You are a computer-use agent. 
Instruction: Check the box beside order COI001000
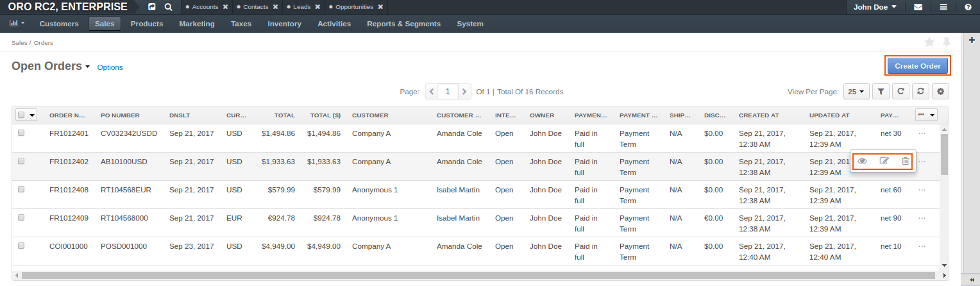coord(21,246)
